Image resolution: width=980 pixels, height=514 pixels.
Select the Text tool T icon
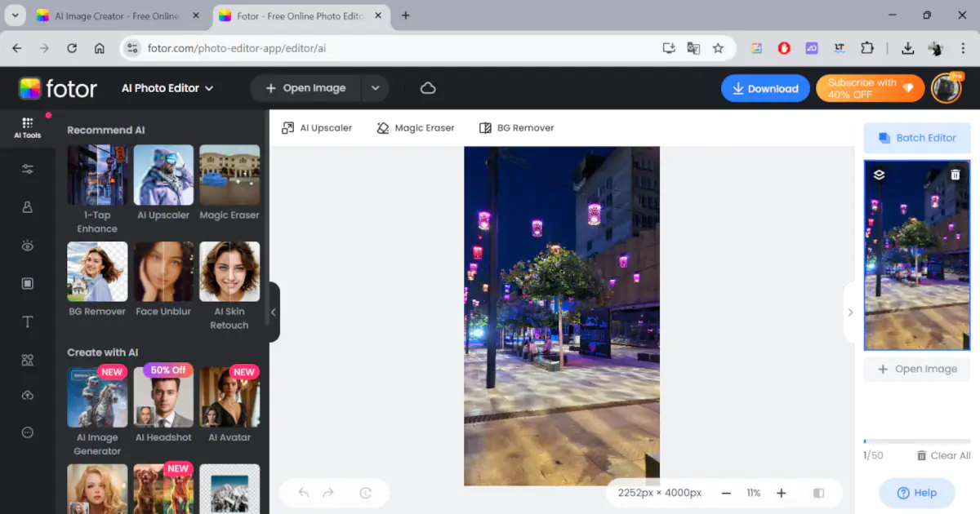tap(28, 321)
